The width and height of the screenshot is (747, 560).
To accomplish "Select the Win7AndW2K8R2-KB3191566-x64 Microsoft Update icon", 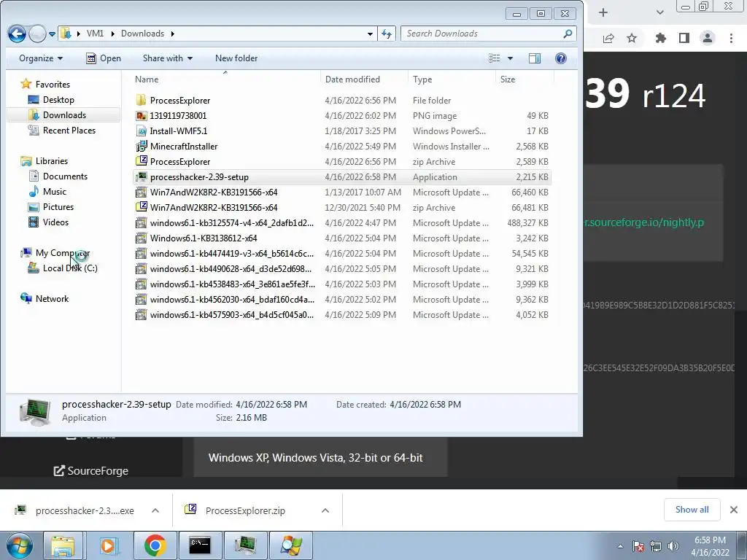I will click(x=141, y=192).
